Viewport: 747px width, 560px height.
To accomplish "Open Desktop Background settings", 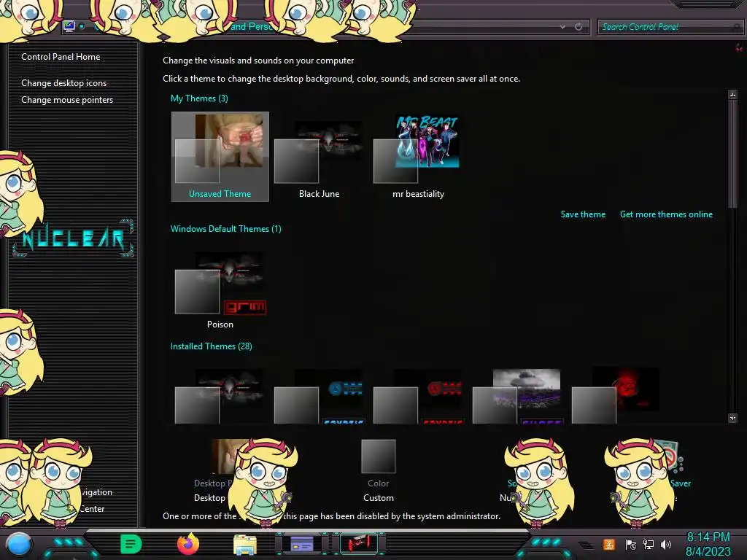I will pos(224,456).
